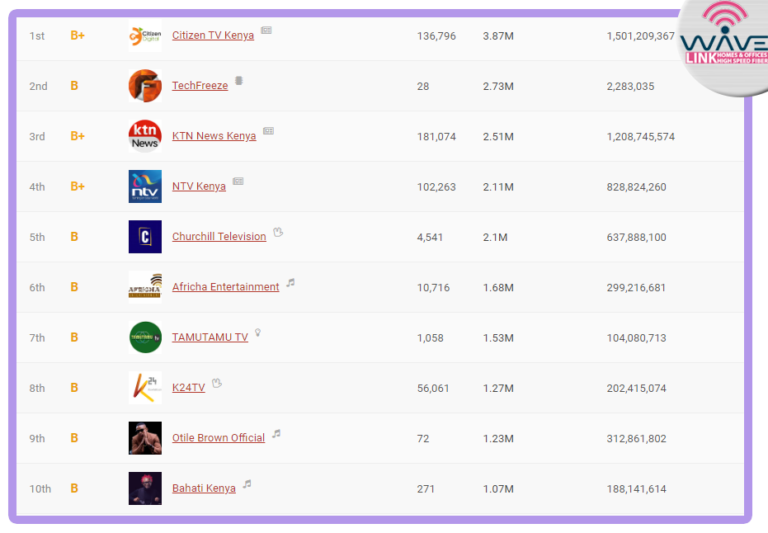
Task: Click the KTN News logo thumbnail
Action: click(x=145, y=136)
